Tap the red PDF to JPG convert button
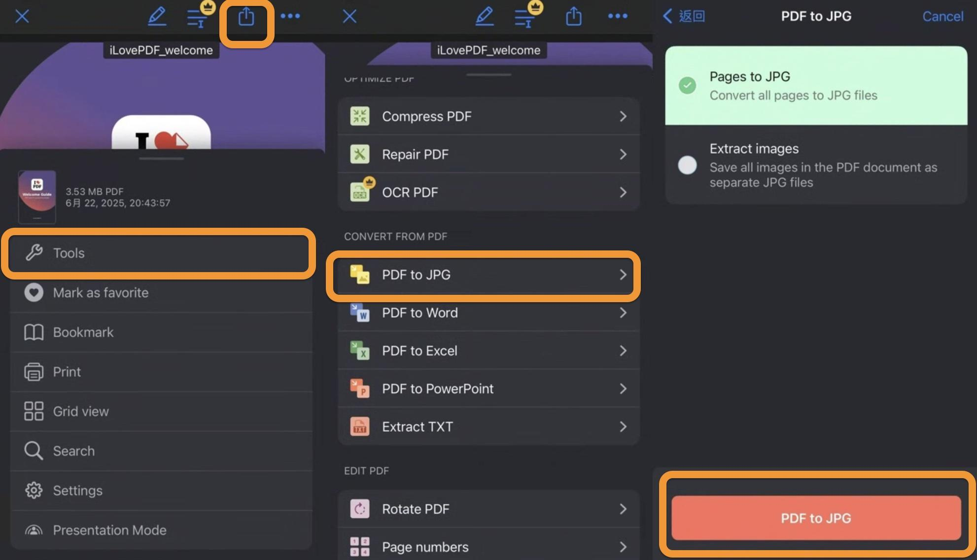 pos(816,518)
